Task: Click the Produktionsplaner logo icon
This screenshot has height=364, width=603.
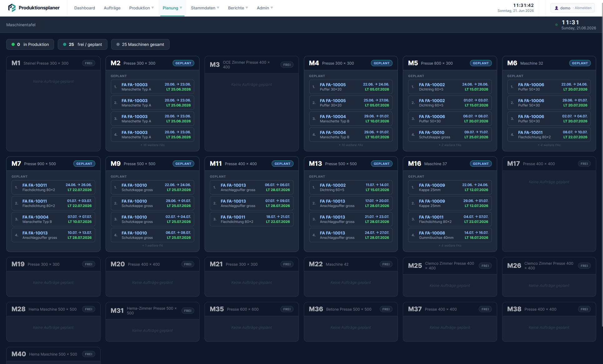Action: click(x=12, y=8)
